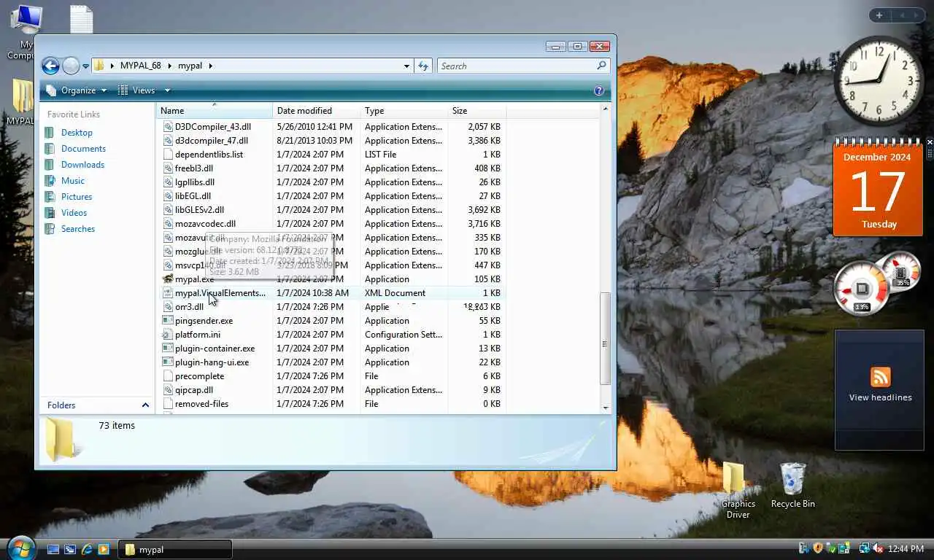Select the removed-files file icon
934x560 pixels.
pyautogui.click(x=168, y=404)
